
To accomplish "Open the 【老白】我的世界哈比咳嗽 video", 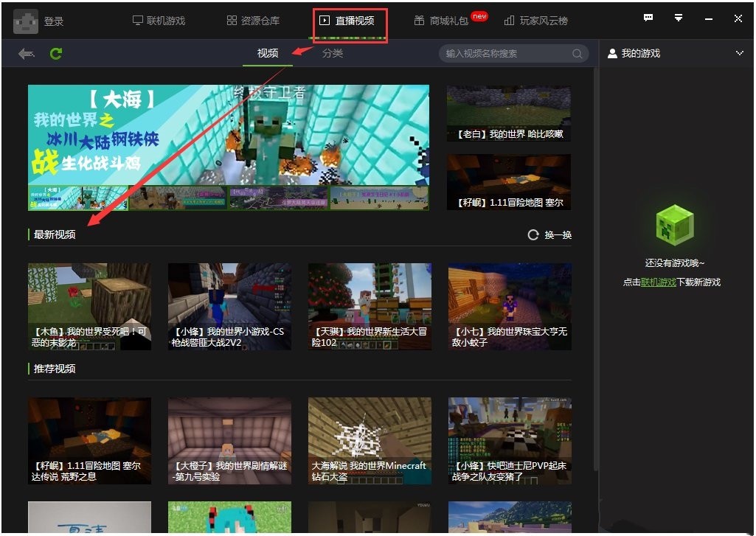I will 509,113.
